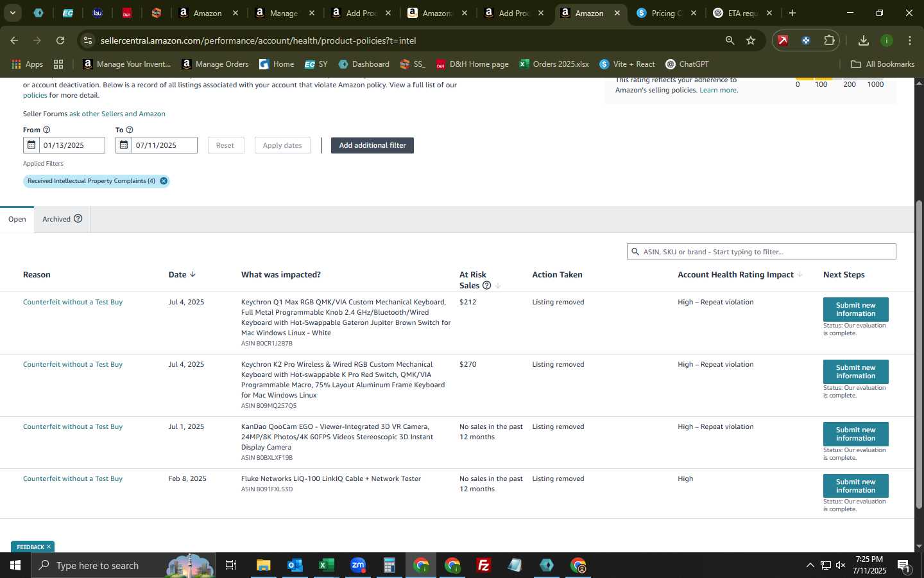
Task: Submit new information for KanDao QooCam EGO
Action: click(855, 434)
